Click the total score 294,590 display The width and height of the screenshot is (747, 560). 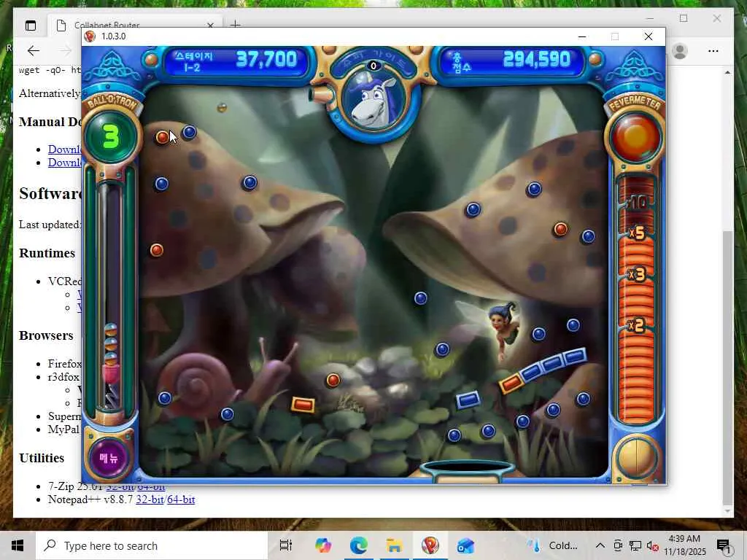coord(536,59)
